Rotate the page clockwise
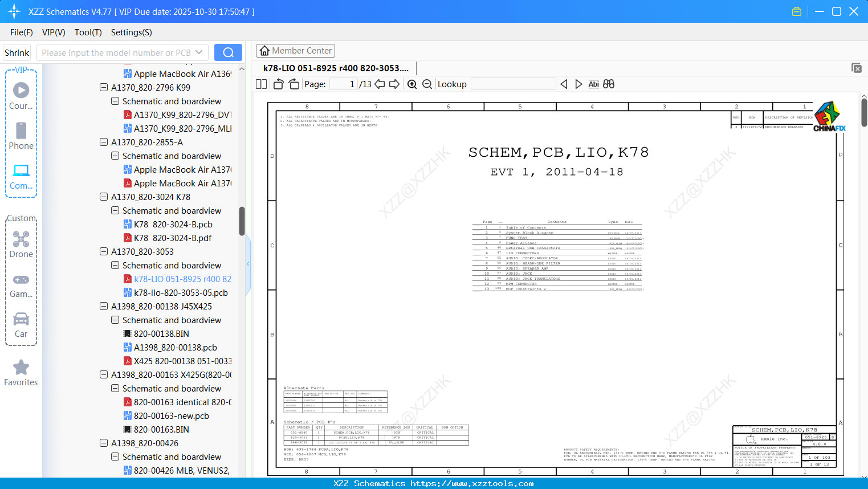The image size is (868, 489). tap(294, 84)
